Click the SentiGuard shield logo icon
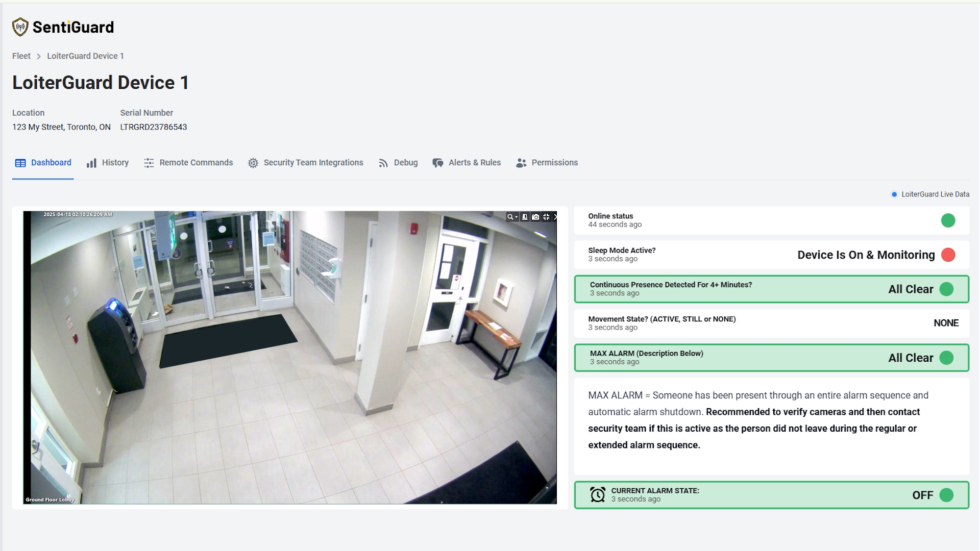Screen dimensions: 980x551 click(20, 27)
